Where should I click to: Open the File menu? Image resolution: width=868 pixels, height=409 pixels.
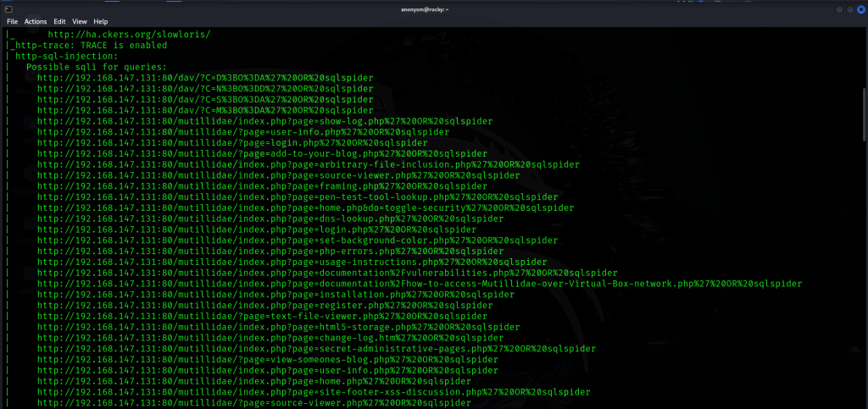point(12,21)
